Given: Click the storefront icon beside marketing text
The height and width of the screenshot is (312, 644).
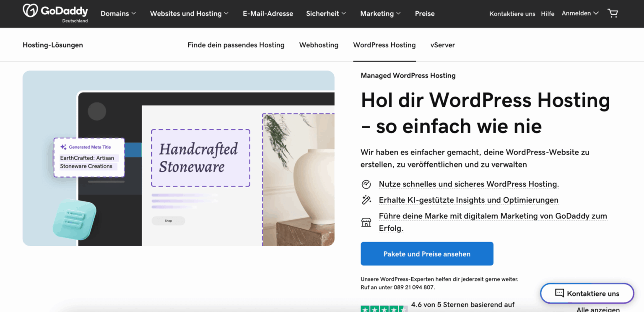Looking at the screenshot, I should (366, 222).
